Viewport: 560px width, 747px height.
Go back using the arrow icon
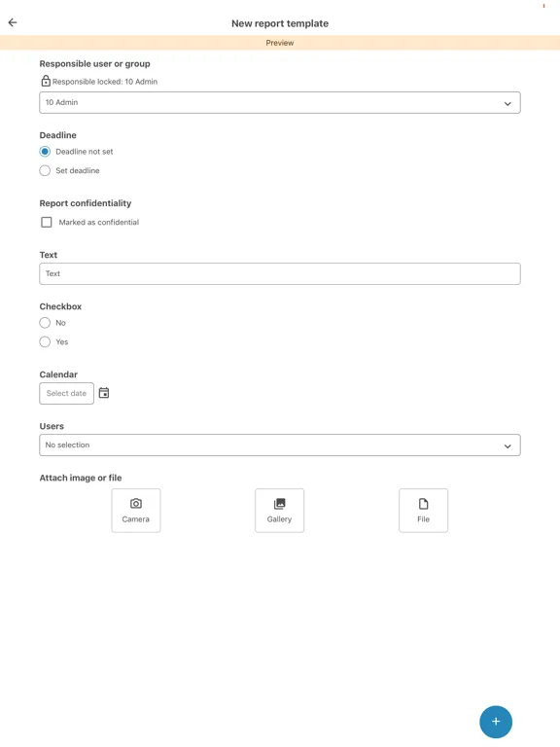(13, 22)
